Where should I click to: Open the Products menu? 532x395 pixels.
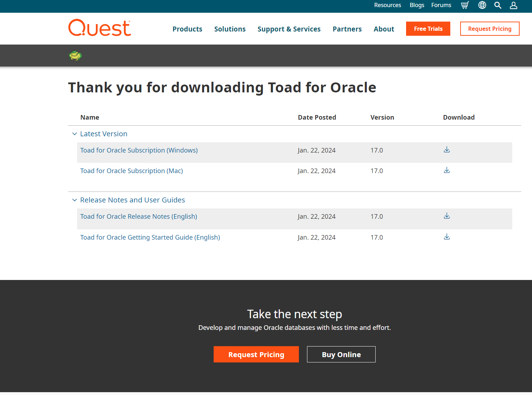pyautogui.click(x=187, y=29)
